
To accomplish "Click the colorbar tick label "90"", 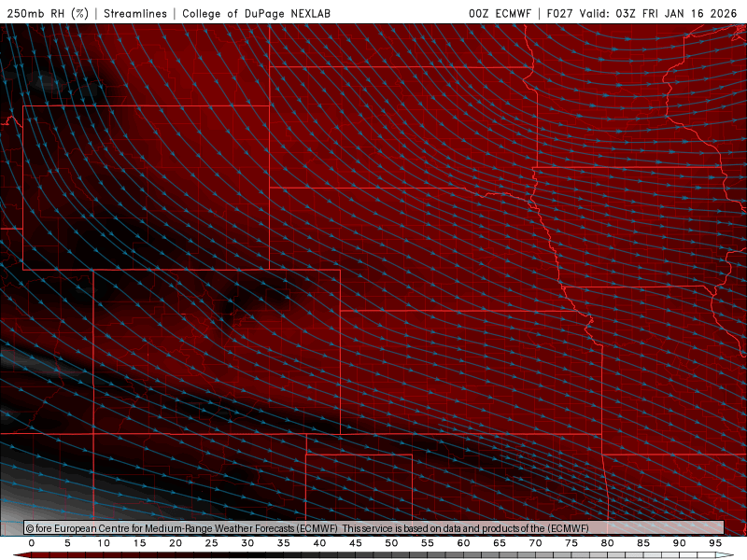I will [x=679, y=543].
